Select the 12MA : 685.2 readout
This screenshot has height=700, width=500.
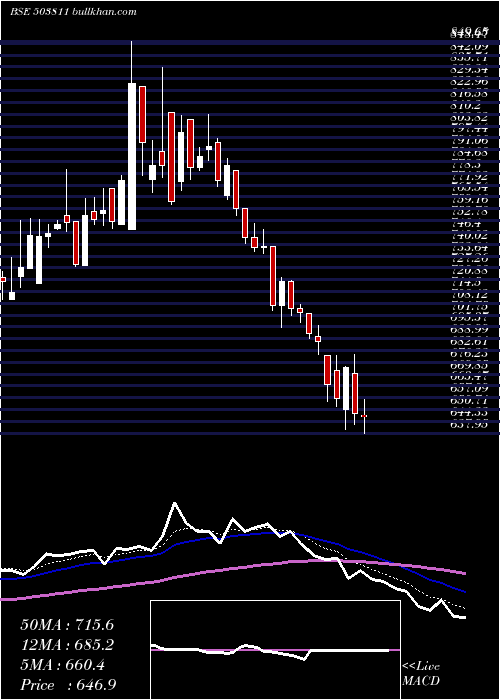click(x=67, y=645)
